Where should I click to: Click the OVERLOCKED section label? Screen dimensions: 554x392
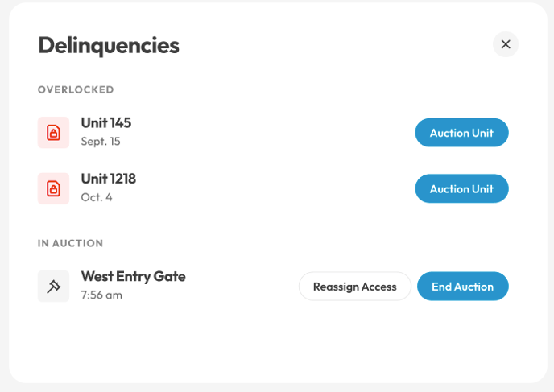click(x=76, y=89)
